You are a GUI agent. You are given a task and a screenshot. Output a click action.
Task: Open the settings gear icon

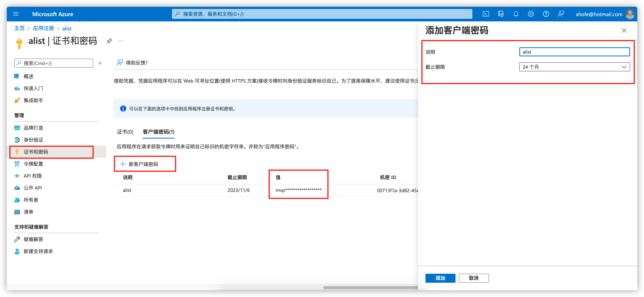click(531, 14)
